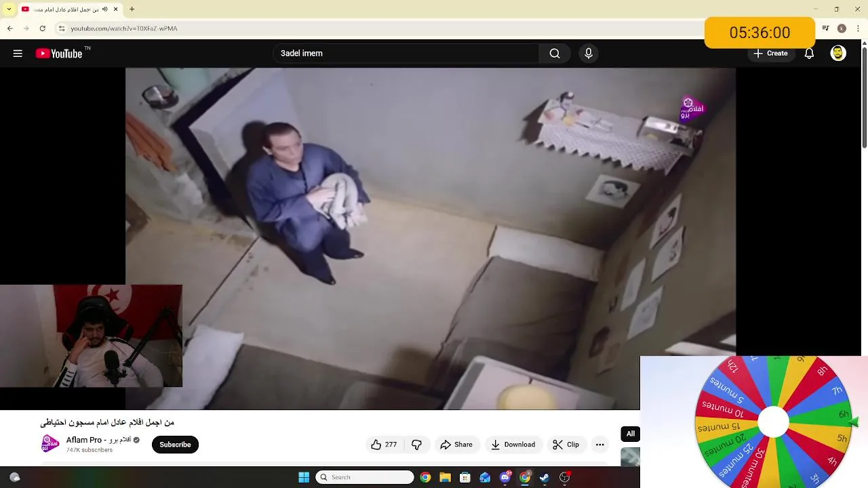Click the Download button
Viewport: 868px width, 488px height.
[513, 445]
